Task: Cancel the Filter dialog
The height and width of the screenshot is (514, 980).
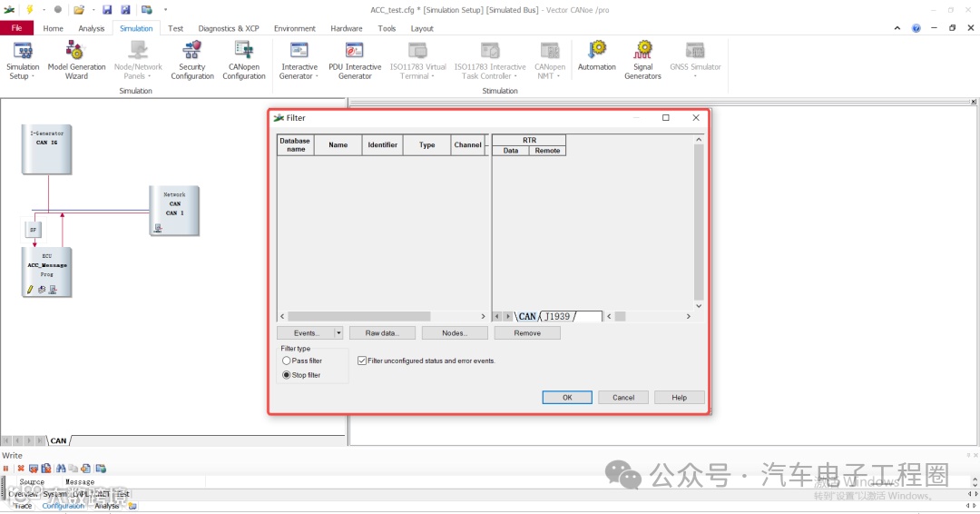Action: [623, 398]
